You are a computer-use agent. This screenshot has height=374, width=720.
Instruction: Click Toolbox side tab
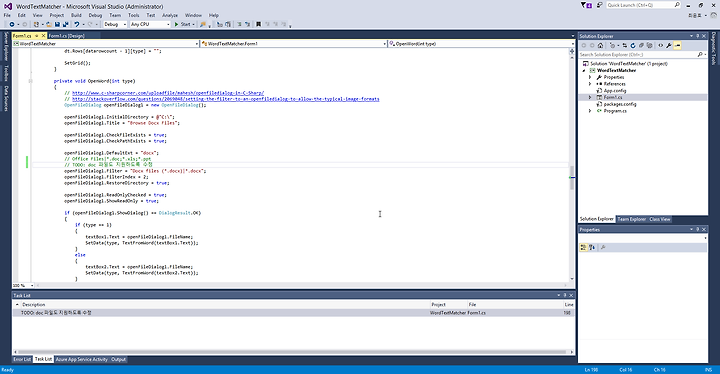(x=6, y=73)
